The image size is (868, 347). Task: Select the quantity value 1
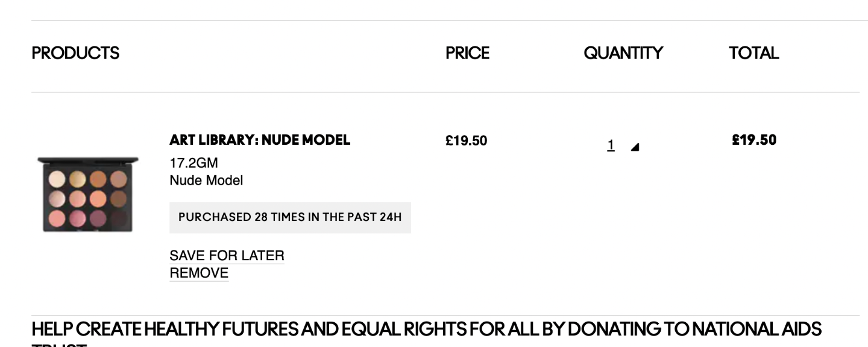click(611, 145)
